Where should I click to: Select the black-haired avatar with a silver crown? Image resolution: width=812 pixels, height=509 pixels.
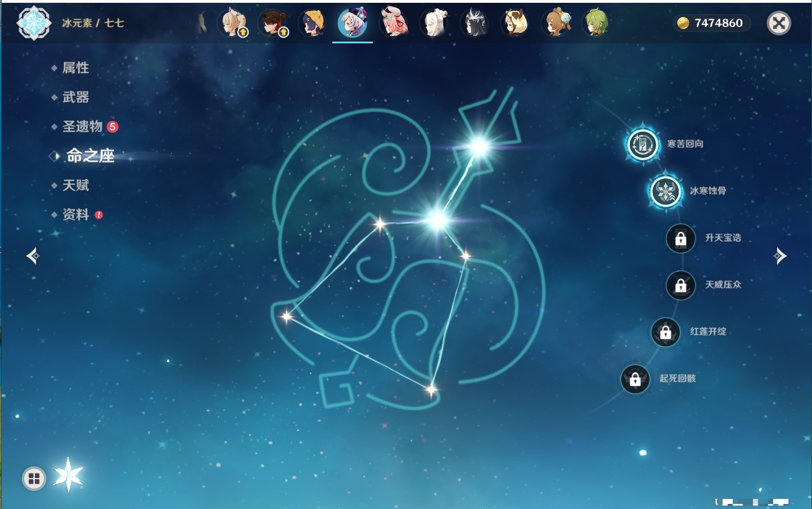(x=475, y=23)
